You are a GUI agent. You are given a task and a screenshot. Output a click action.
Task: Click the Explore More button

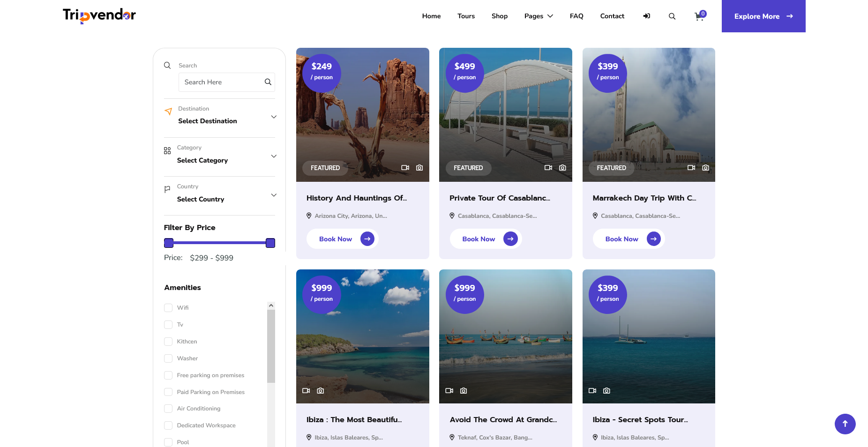[763, 16]
